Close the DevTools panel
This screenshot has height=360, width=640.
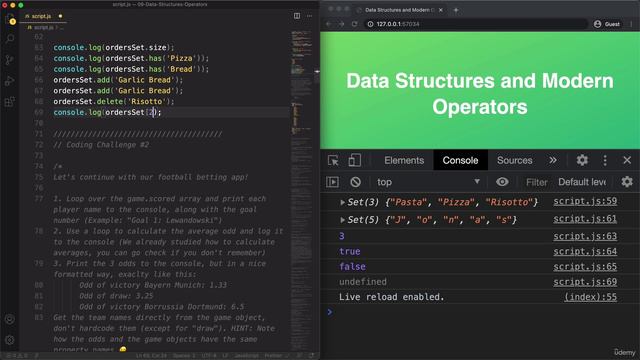(x=627, y=160)
